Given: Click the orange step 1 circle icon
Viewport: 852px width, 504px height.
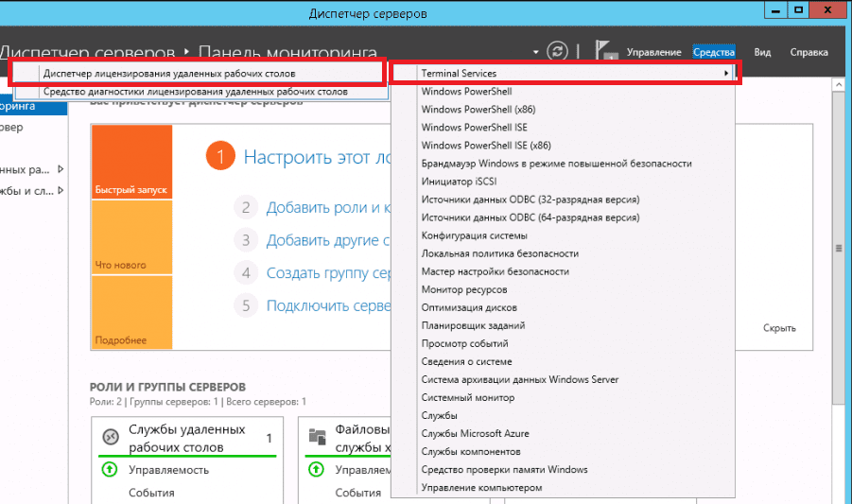Looking at the screenshot, I should (x=219, y=157).
